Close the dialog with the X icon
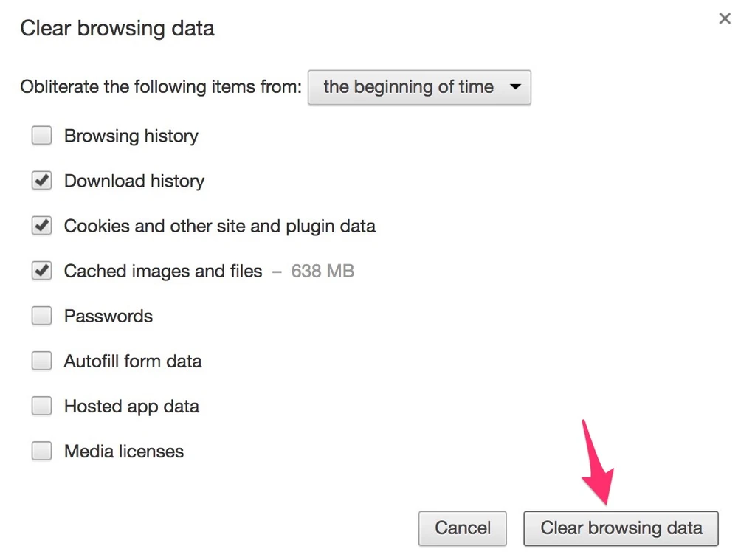 725,19
